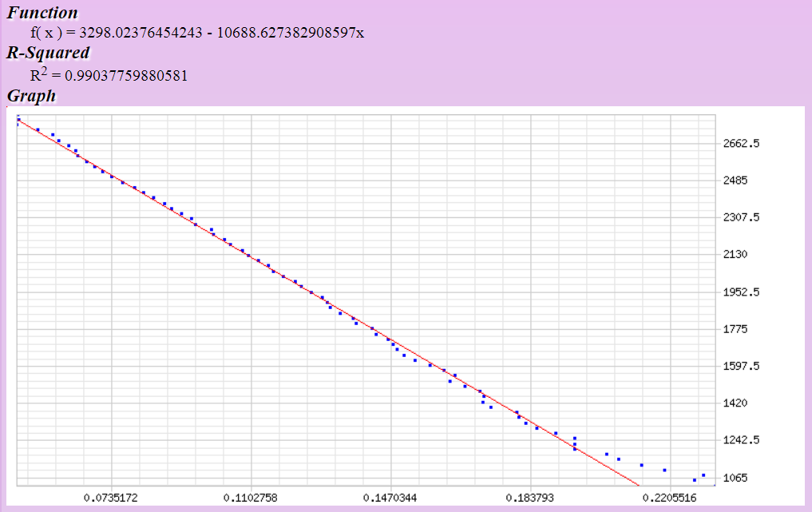Select the 0.1470344 x-axis label

coord(390,498)
